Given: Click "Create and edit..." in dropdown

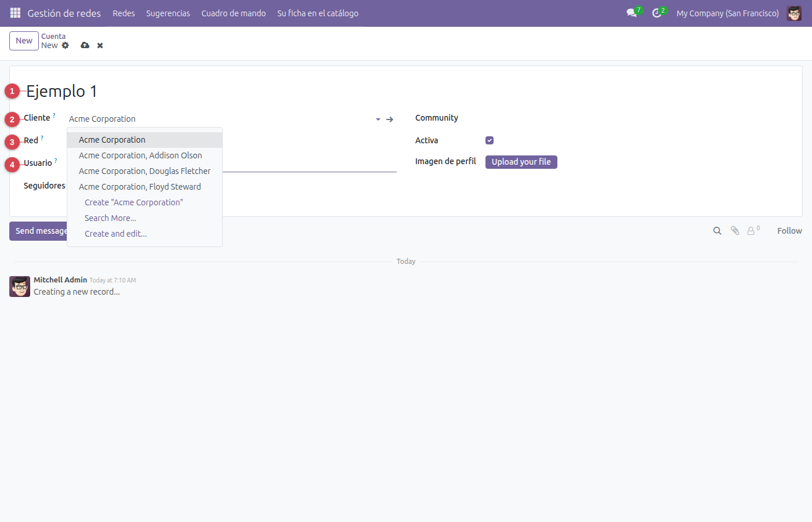Looking at the screenshot, I should (x=144, y=234).
